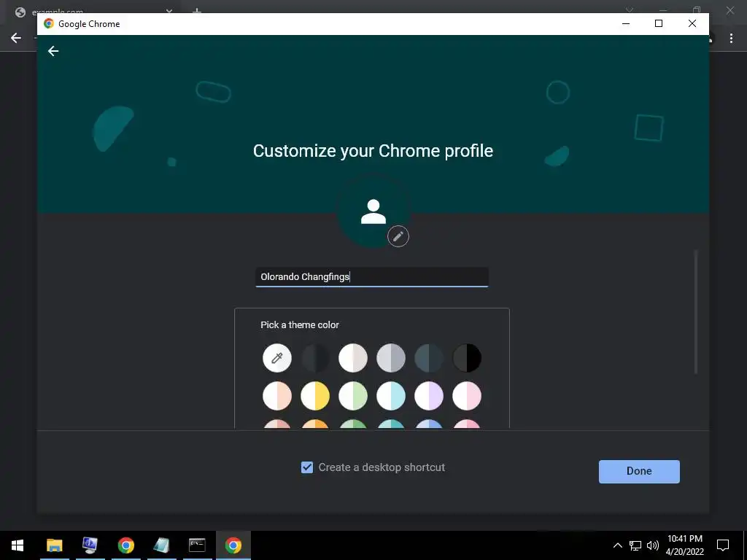Viewport: 747px width, 560px height.
Task: Select the yellow theme color swatch
Action: tap(315, 396)
